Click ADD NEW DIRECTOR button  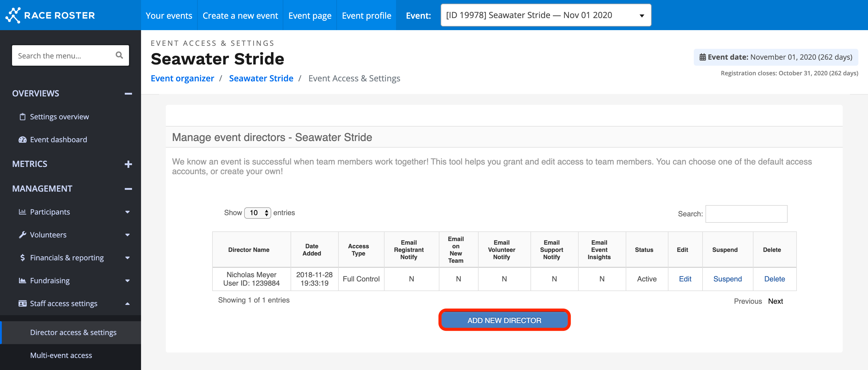pyautogui.click(x=504, y=320)
